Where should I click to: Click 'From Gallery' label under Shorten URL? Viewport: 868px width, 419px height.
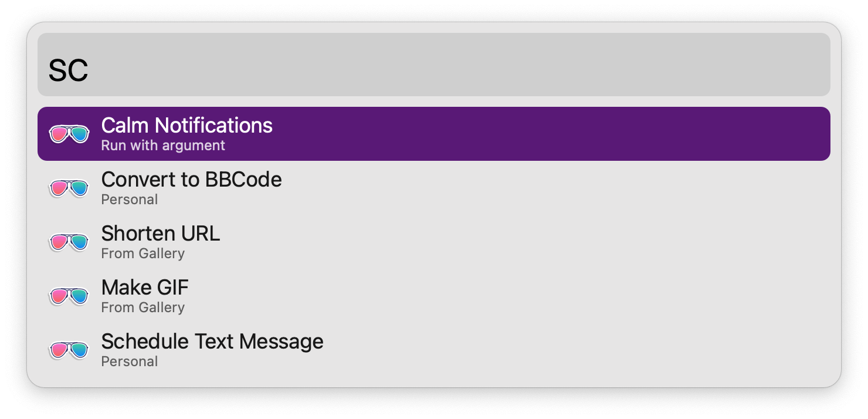(143, 254)
